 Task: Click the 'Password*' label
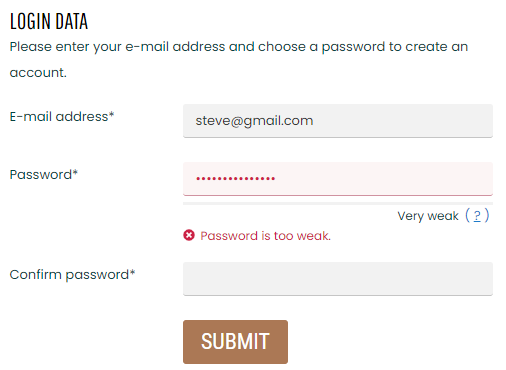(x=44, y=175)
